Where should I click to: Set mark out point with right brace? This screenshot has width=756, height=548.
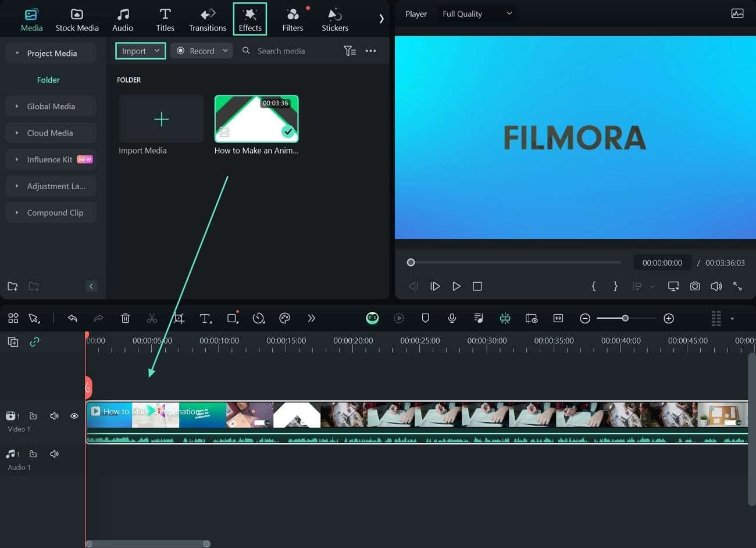tap(616, 286)
